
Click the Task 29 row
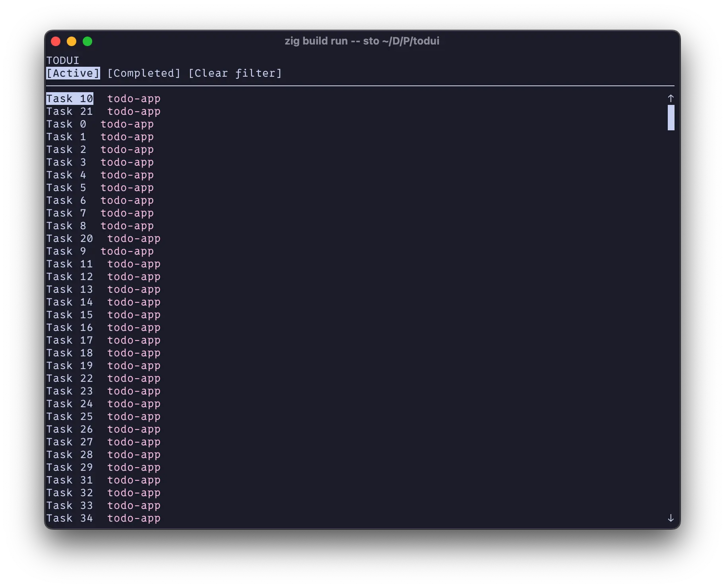70,467
